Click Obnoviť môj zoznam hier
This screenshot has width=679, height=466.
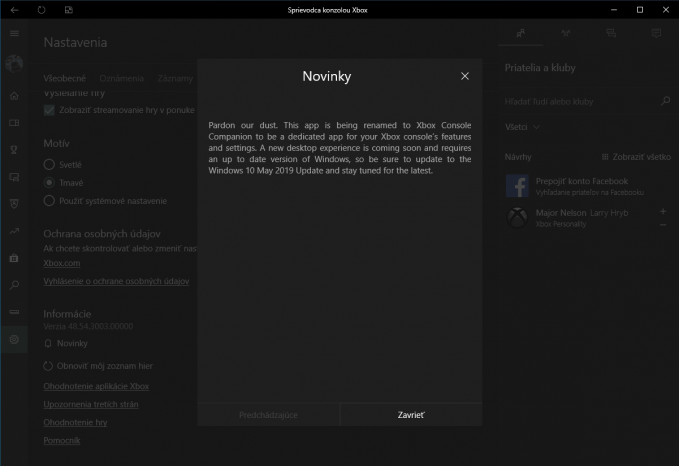point(98,366)
